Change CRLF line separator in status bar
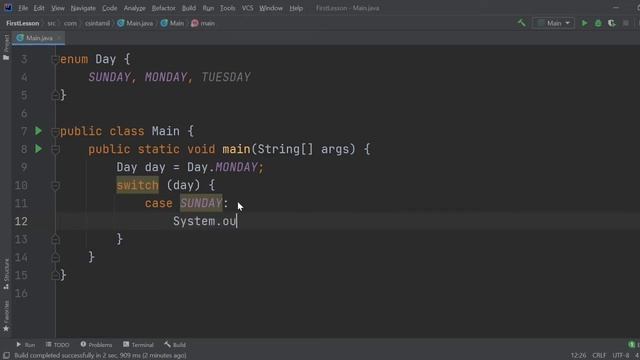The image size is (640, 360). (x=599, y=356)
